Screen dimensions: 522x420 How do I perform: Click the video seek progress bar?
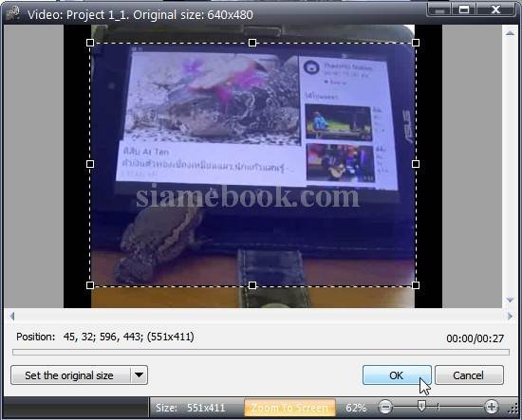pos(261,352)
